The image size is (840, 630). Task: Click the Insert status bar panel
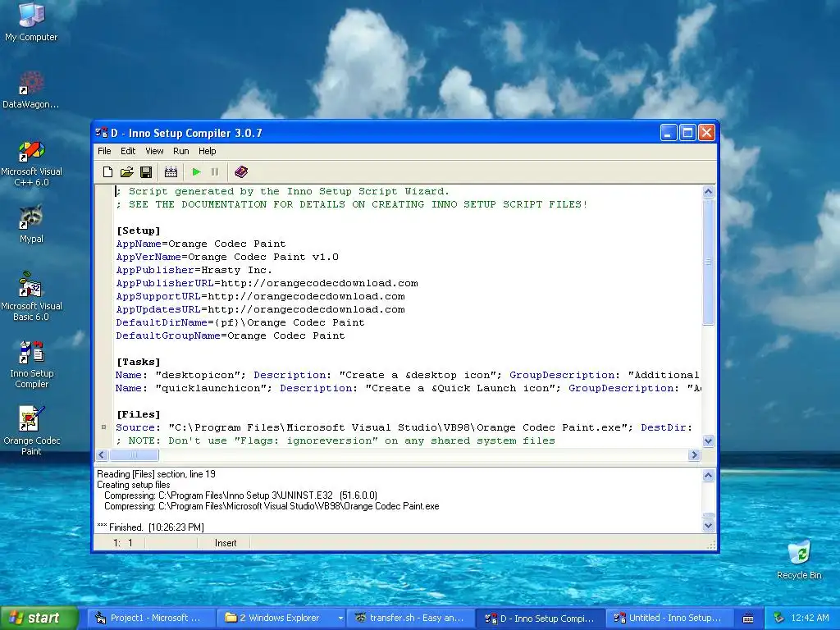coord(225,543)
